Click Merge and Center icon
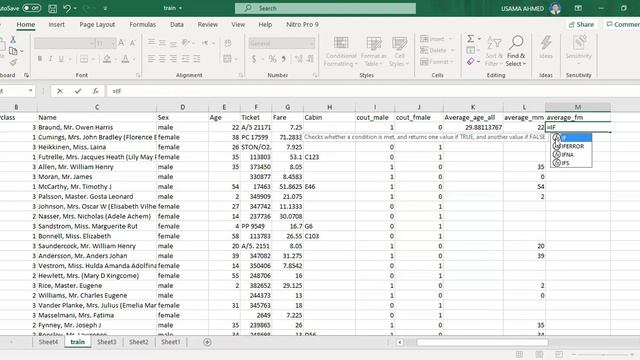The height and width of the screenshot is (360, 640). [227, 59]
